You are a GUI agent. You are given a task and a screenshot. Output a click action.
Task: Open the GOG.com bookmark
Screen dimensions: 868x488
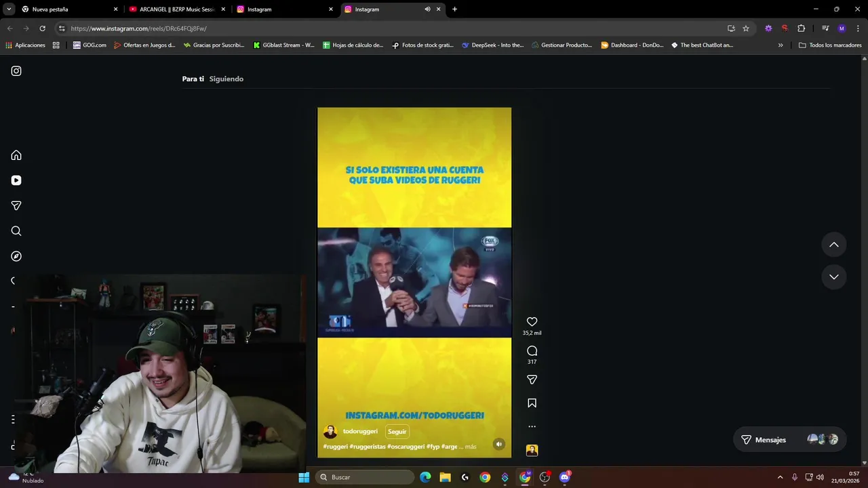[x=90, y=45]
